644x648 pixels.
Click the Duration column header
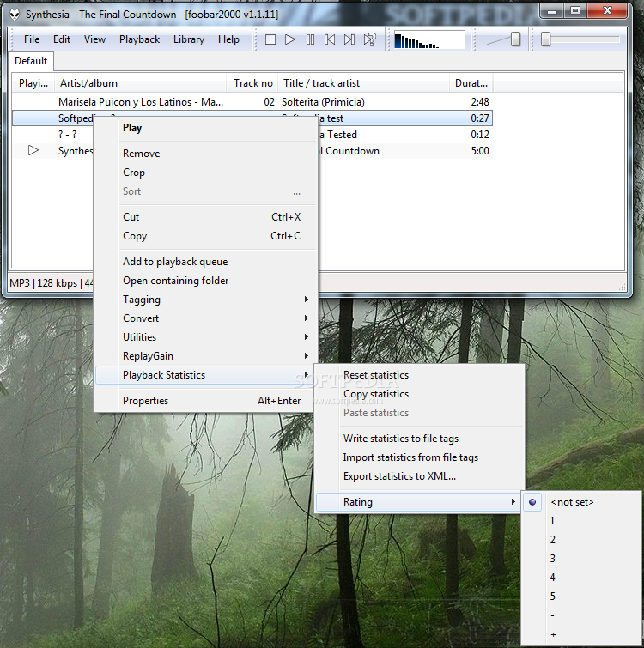pyautogui.click(x=471, y=83)
